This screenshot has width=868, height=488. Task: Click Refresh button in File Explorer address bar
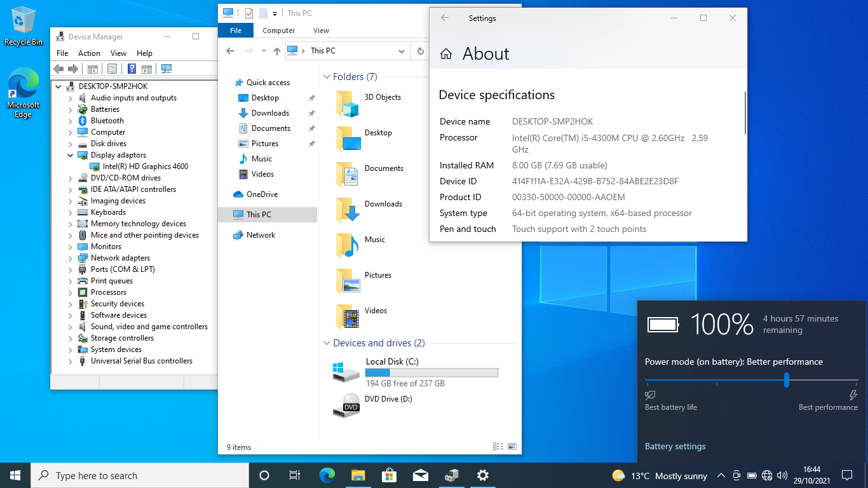(x=420, y=51)
